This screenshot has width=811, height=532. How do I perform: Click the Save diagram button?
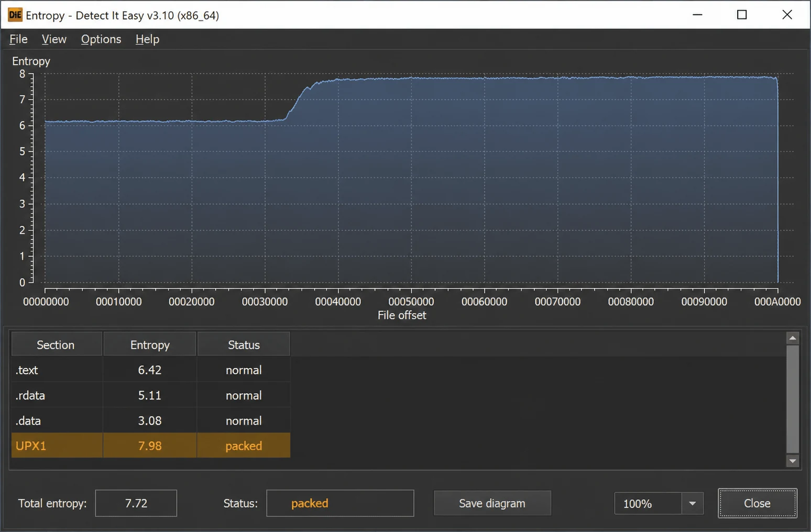[492, 503]
